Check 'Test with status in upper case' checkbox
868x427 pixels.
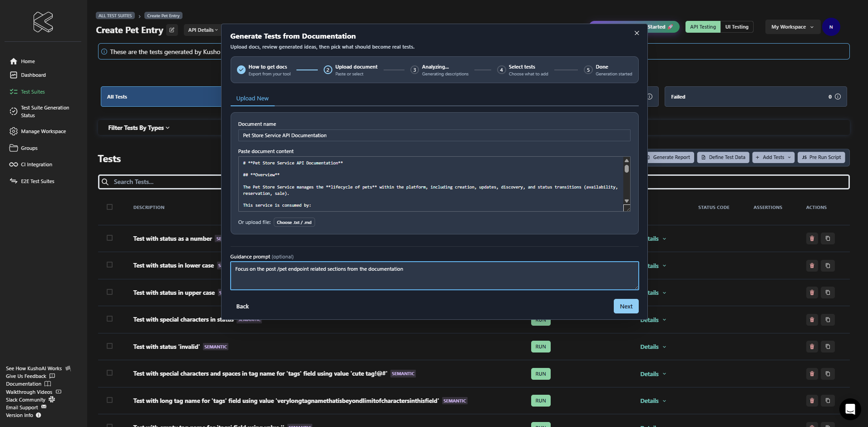click(x=109, y=292)
